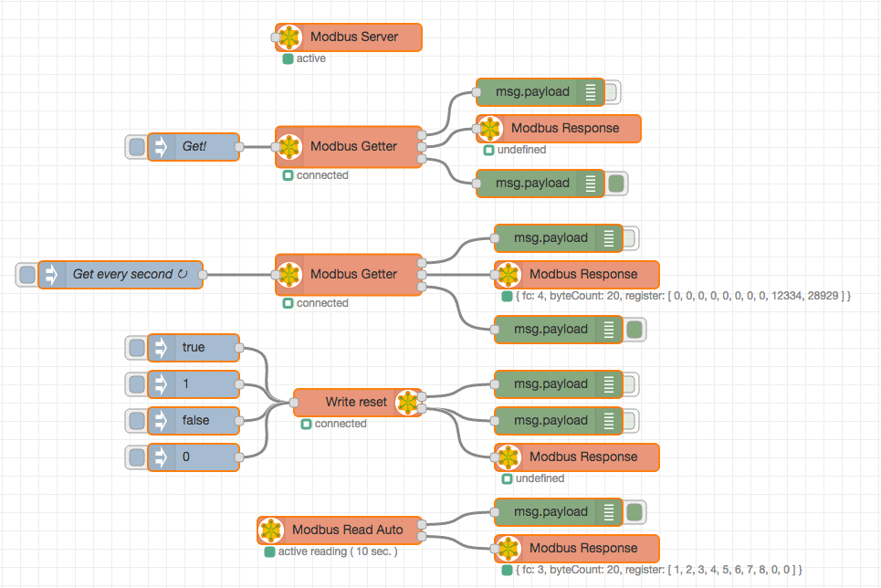This screenshot has width=881, height=588.
Task: Click debug icon on msg.payload above fc: 4 Modbus Response
Action: click(x=609, y=238)
